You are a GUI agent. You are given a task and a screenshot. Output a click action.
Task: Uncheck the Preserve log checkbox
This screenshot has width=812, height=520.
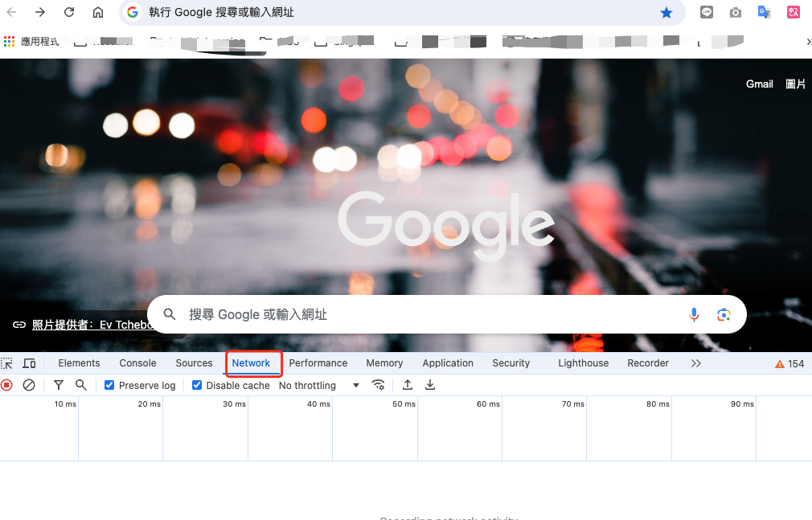coord(109,385)
